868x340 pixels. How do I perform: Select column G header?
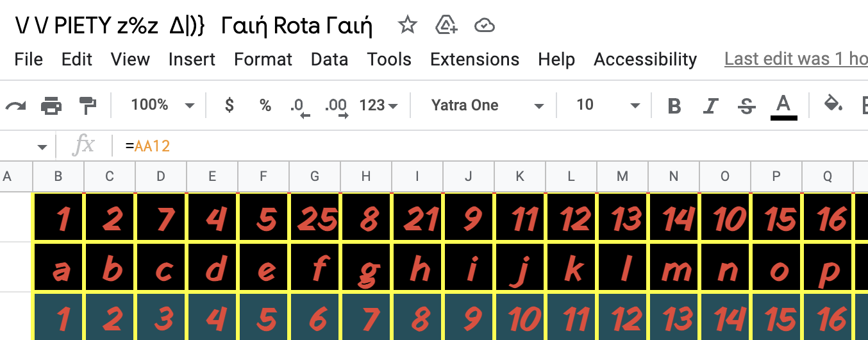[315, 176]
